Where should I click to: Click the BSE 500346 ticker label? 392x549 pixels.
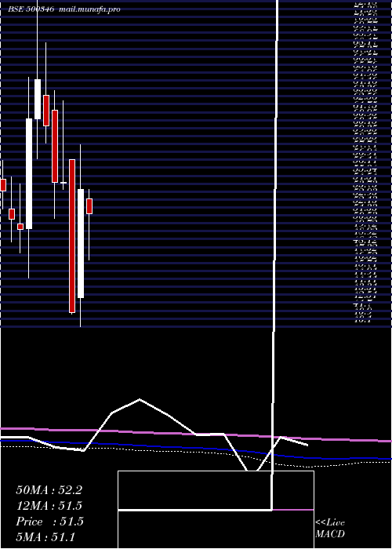click(x=31, y=9)
